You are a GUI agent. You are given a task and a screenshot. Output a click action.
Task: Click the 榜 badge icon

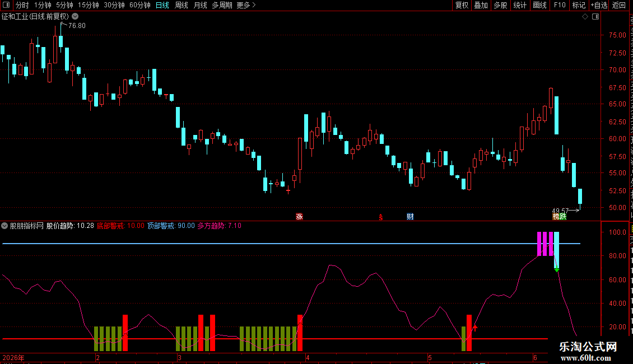click(556, 217)
